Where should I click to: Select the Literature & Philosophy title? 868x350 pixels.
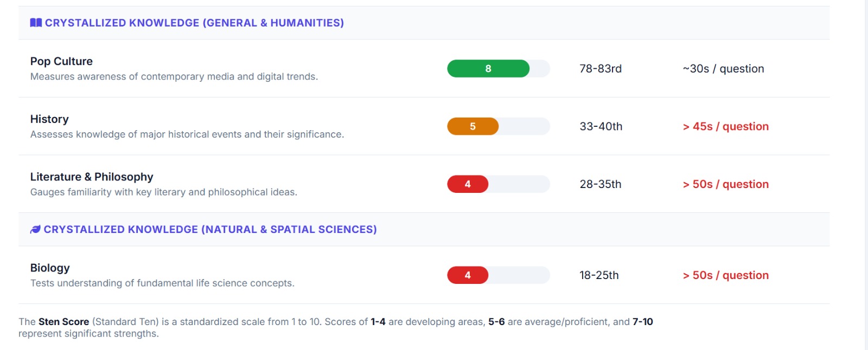92,177
